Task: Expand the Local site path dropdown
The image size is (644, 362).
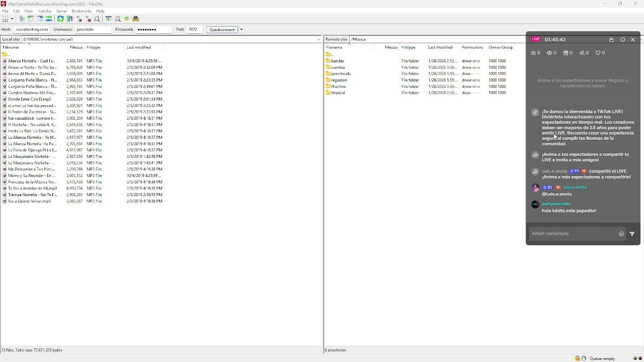Action: pyautogui.click(x=319, y=39)
